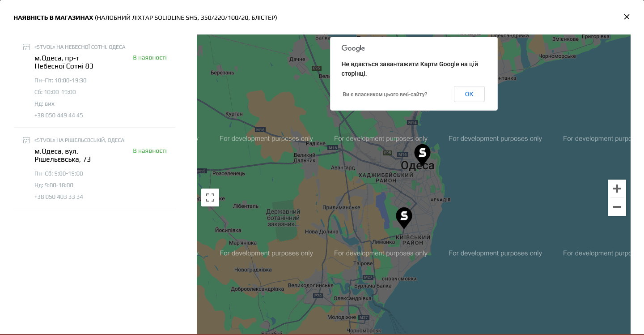644x335 pixels.
Task: Click the Google logo in error dialog
Action: 353,48
